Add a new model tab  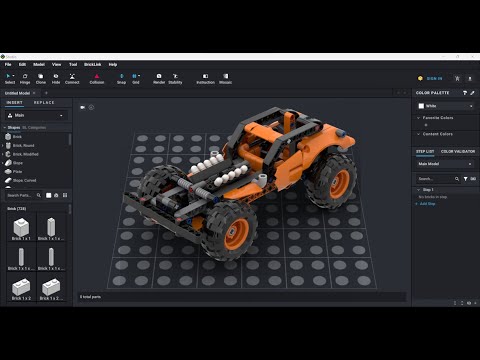point(46,93)
